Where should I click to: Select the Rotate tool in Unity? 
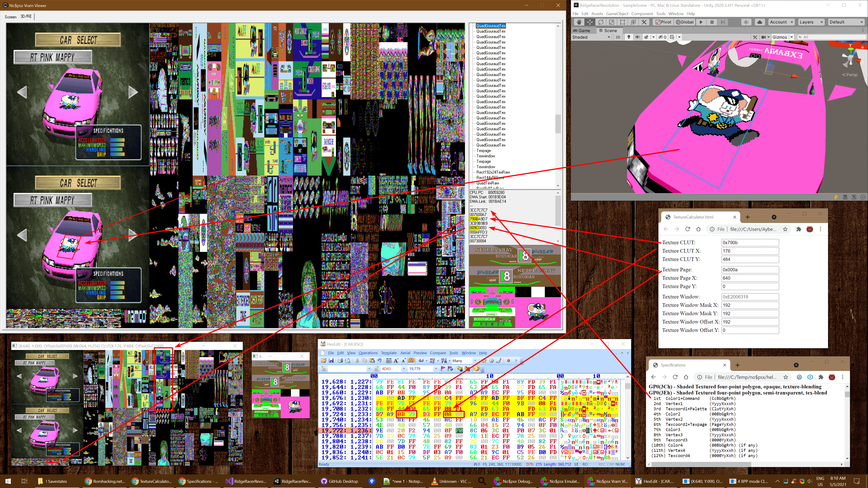click(x=601, y=22)
